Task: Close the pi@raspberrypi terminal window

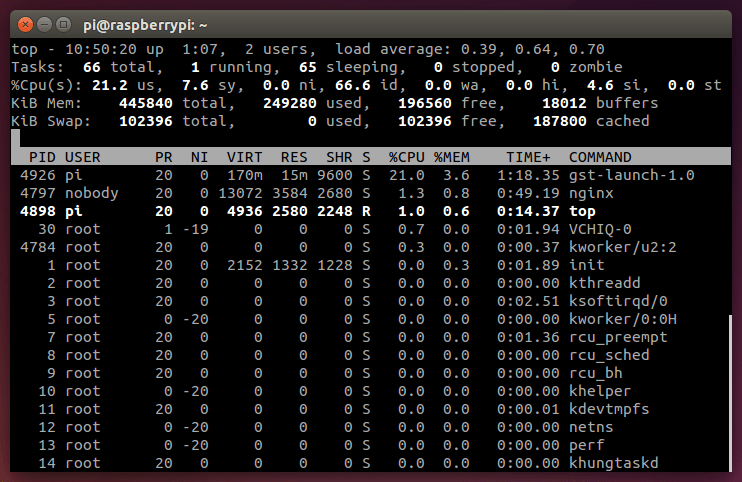Action: [x=25, y=23]
